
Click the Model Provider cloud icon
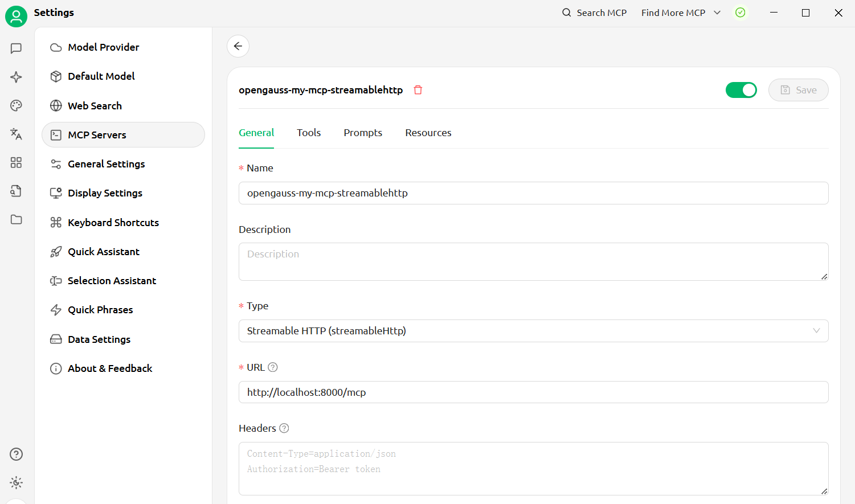coord(56,47)
